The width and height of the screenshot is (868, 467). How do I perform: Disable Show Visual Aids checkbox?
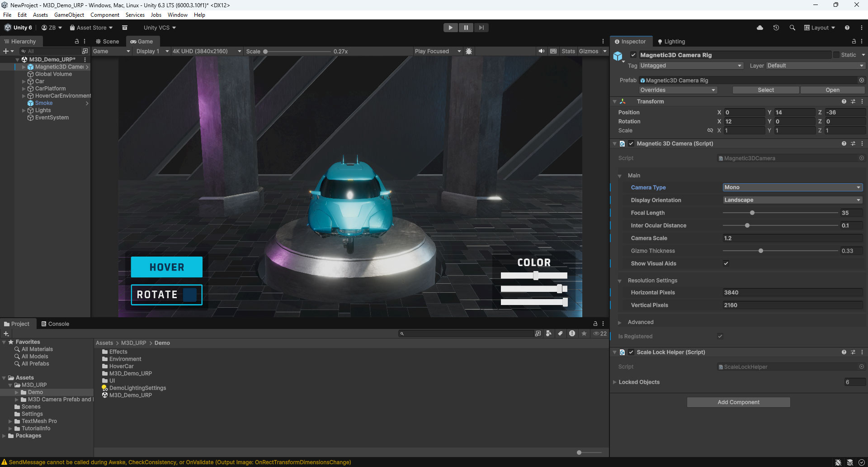[x=726, y=263]
